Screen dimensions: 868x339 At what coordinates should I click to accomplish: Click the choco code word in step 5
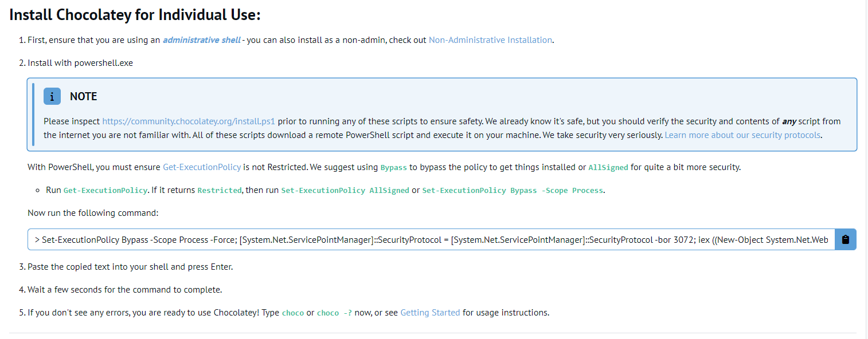pyautogui.click(x=293, y=313)
